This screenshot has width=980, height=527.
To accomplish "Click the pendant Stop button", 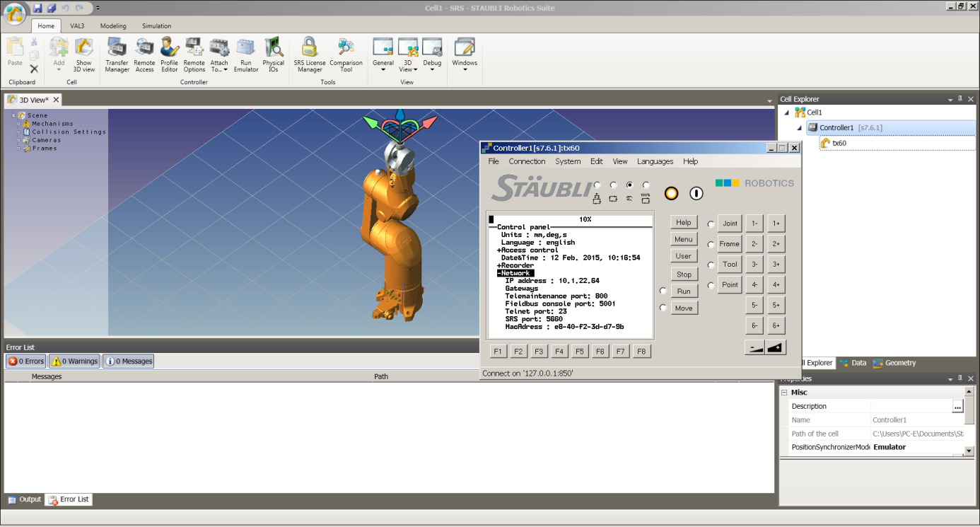I will pos(683,274).
